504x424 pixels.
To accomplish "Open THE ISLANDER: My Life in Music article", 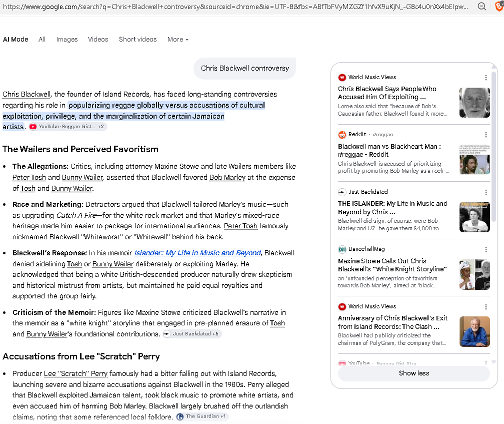I will (392, 208).
